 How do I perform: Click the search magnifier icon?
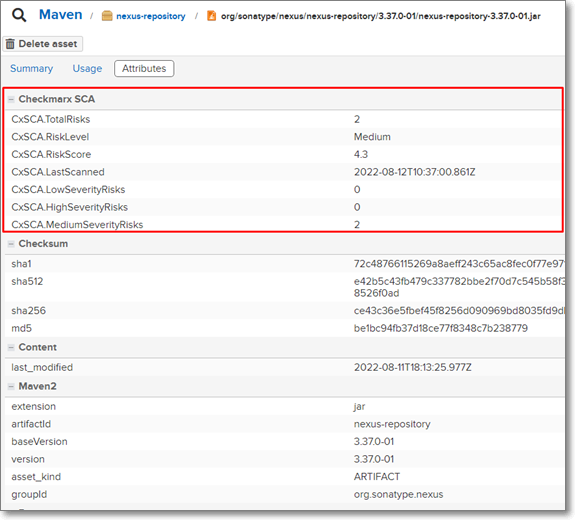tap(19, 15)
